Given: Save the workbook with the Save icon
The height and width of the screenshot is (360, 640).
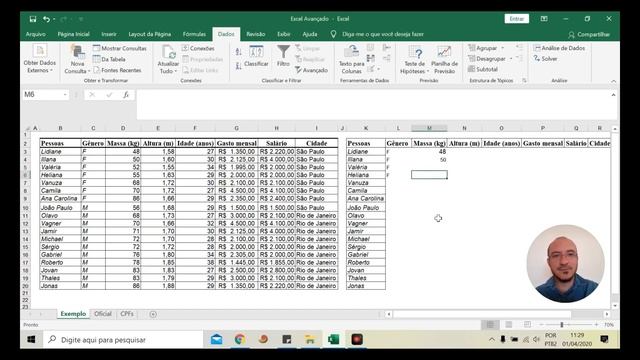Looking at the screenshot, I should (33, 19).
